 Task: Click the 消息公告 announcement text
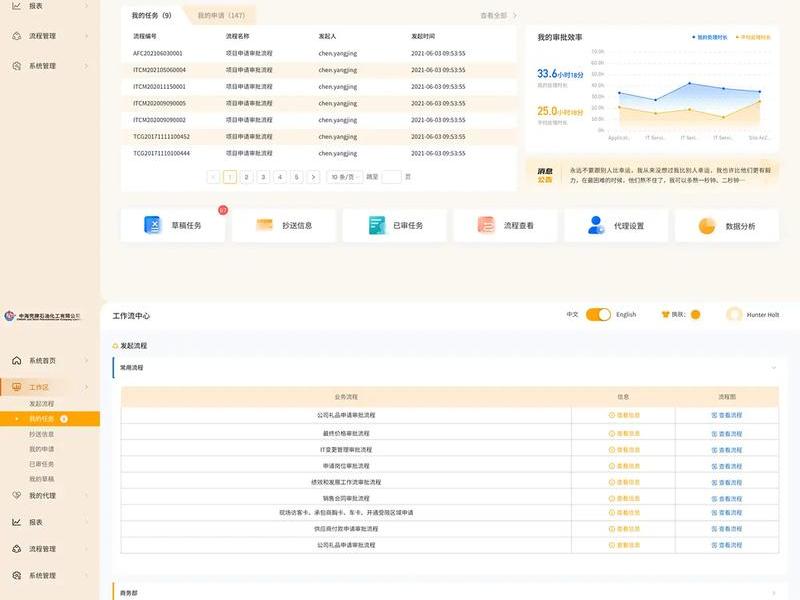(670, 175)
